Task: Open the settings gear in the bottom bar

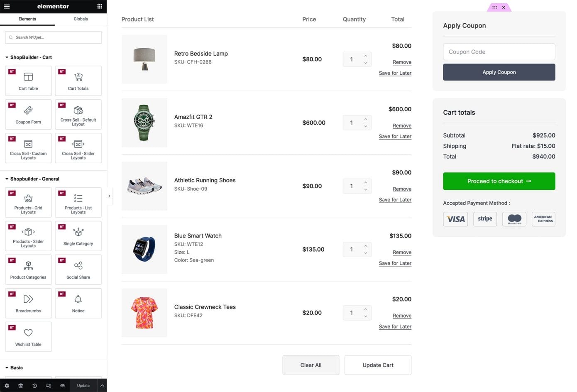Action: pyautogui.click(x=6, y=385)
